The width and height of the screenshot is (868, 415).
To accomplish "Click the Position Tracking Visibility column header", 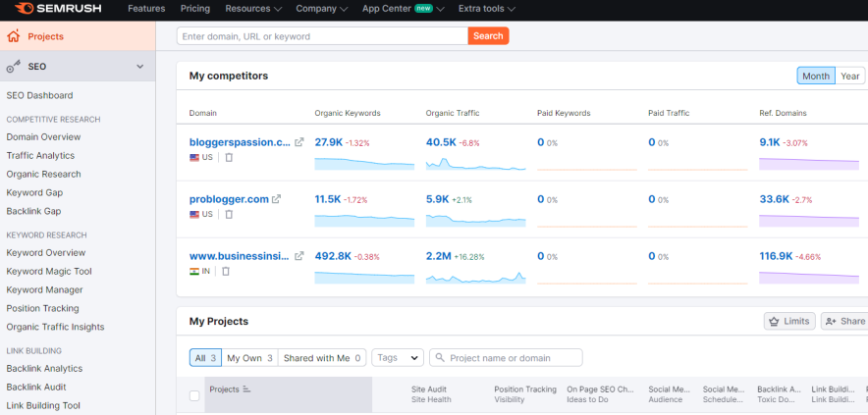I will (525, 394).
